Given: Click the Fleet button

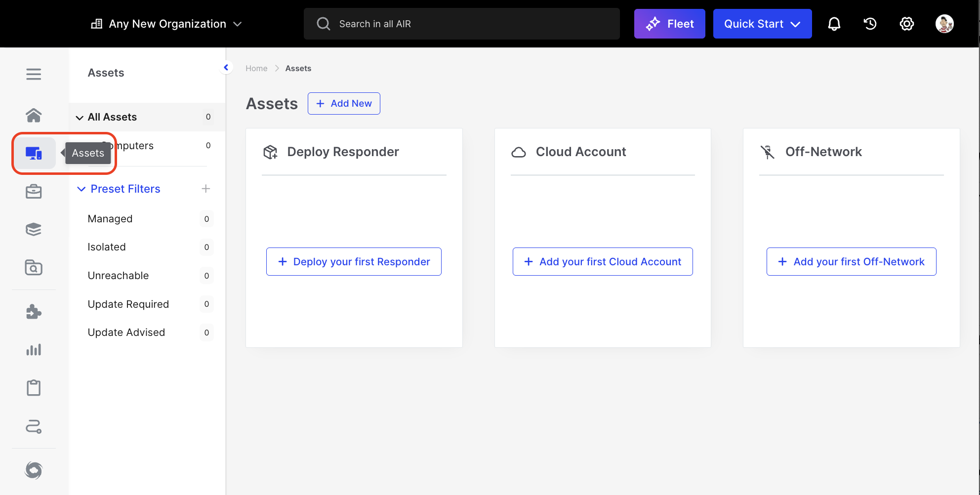Looking at the screenshot, I should tap(669, 24).
